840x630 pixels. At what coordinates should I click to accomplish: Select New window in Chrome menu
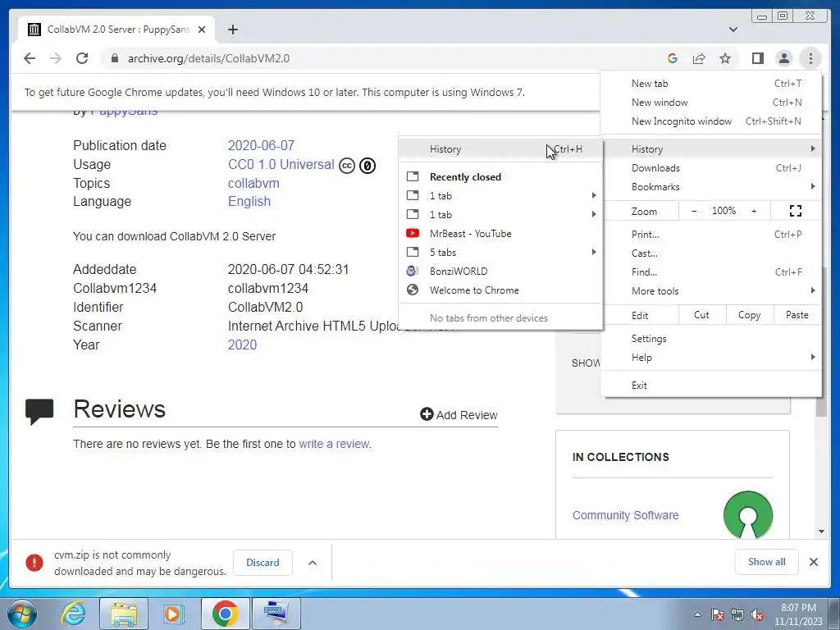click(x=711, y=103)
